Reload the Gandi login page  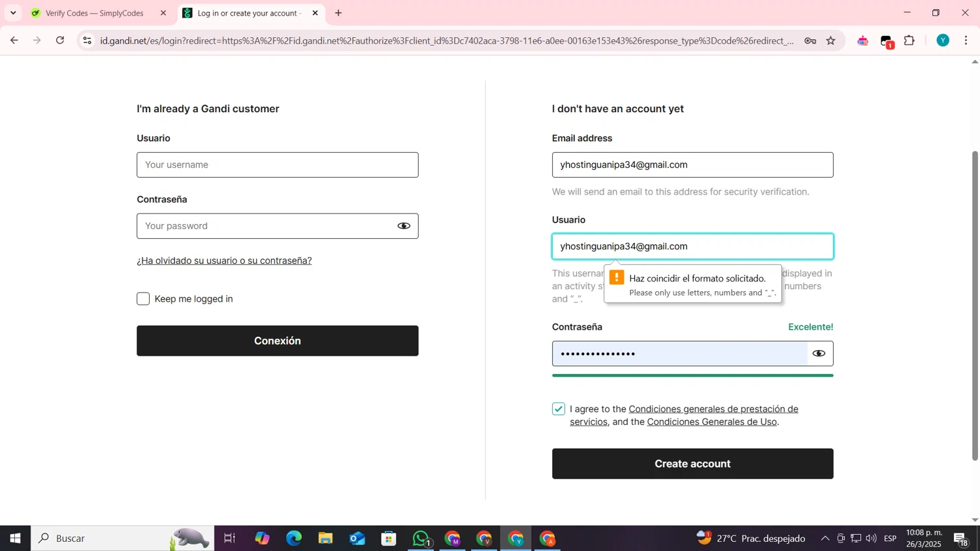point(60,40)
